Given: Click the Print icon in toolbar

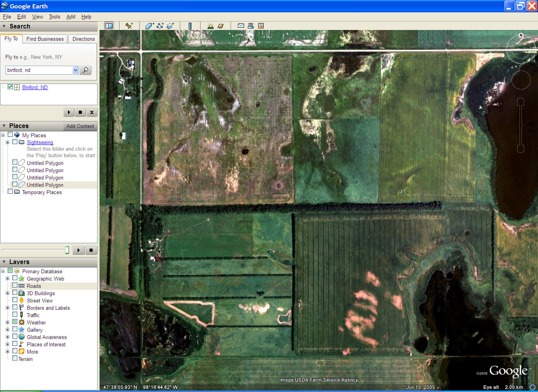Looking at the screenshot, I should tap(251, 26).
